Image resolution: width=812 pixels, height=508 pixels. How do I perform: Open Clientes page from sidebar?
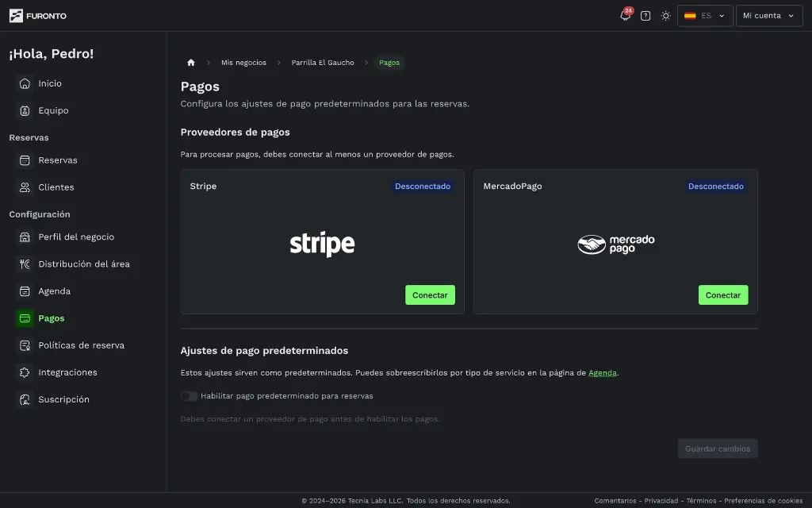point(56,187)
